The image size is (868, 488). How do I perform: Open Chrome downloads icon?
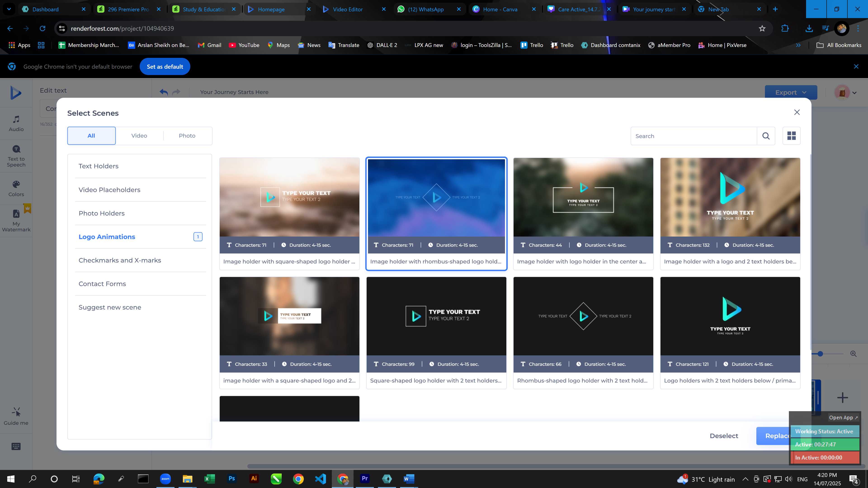(x=809, y=29)
